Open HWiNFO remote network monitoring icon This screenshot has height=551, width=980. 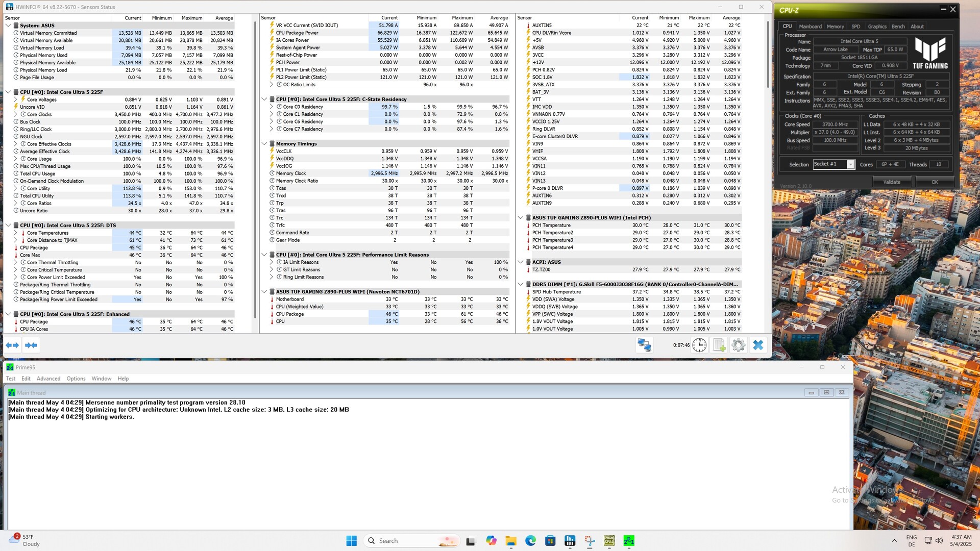point(644,345)
